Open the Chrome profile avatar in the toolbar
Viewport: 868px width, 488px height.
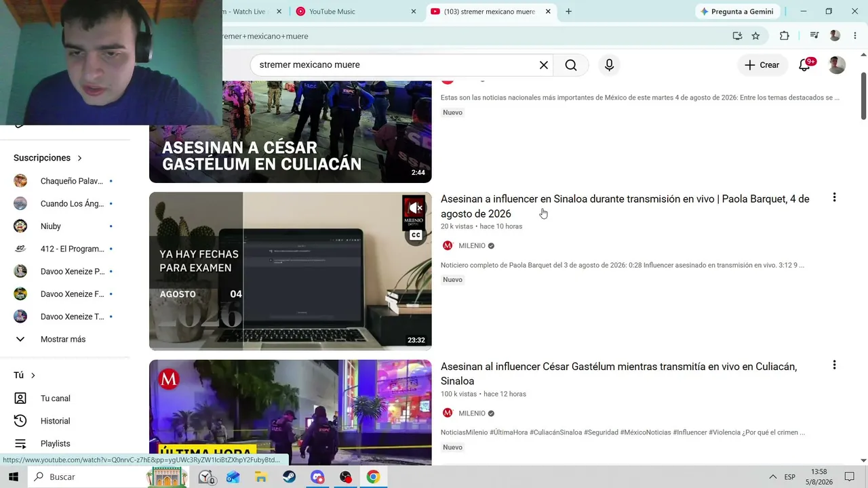tap(835, 36)
